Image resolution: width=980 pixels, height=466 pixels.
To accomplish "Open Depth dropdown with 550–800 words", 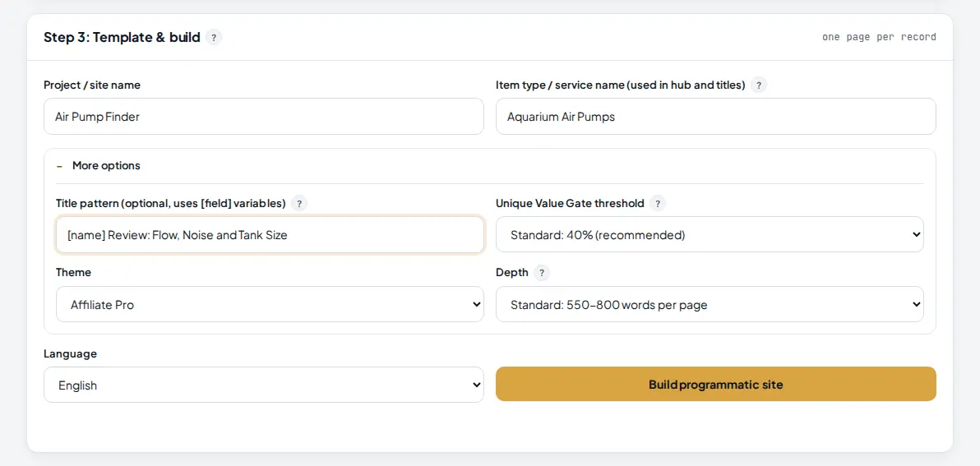I will pyautogui.click(x=710, y=304).
